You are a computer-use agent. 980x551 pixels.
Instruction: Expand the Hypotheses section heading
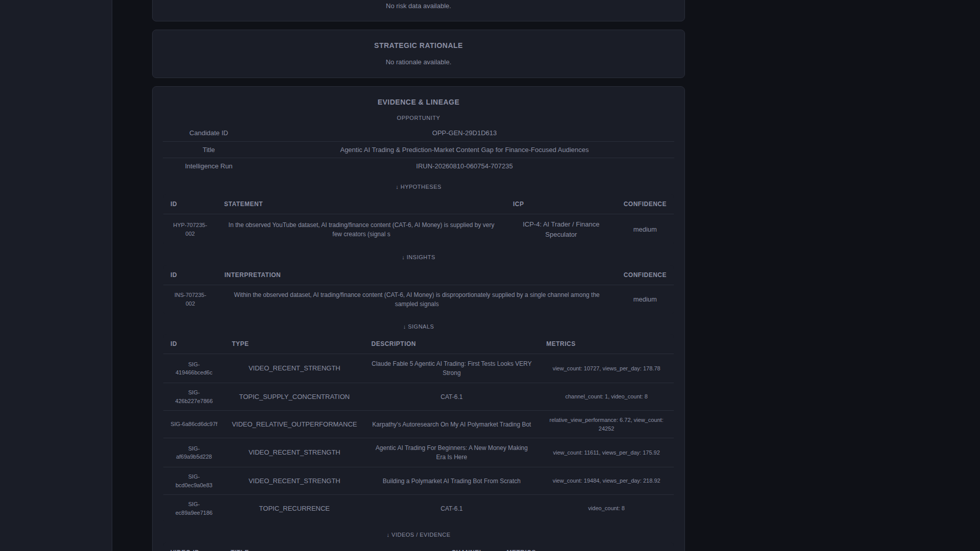coord(418,187)
